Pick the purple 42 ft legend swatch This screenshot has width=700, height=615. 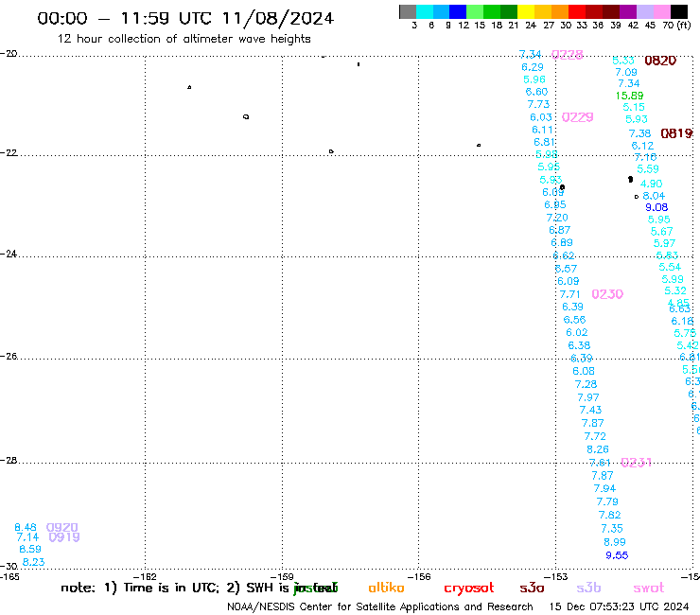click(x=628, y=11)
